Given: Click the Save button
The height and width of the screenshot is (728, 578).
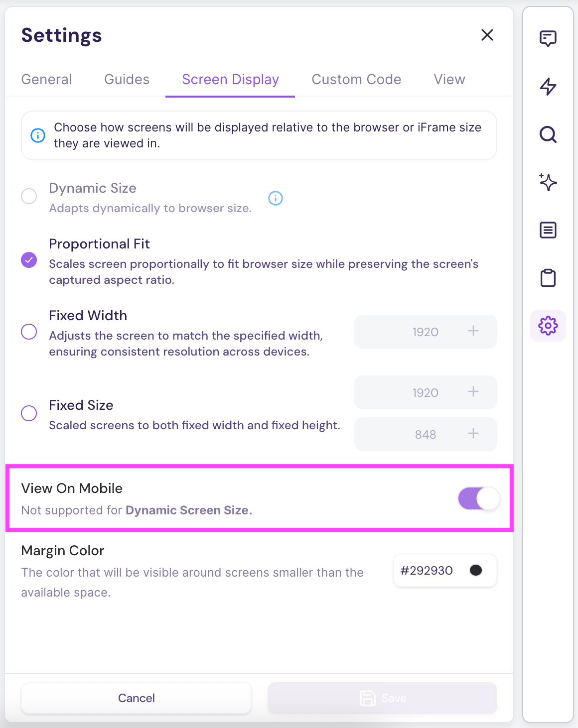Looking at the screenshot, I should [x=382, y=698].
